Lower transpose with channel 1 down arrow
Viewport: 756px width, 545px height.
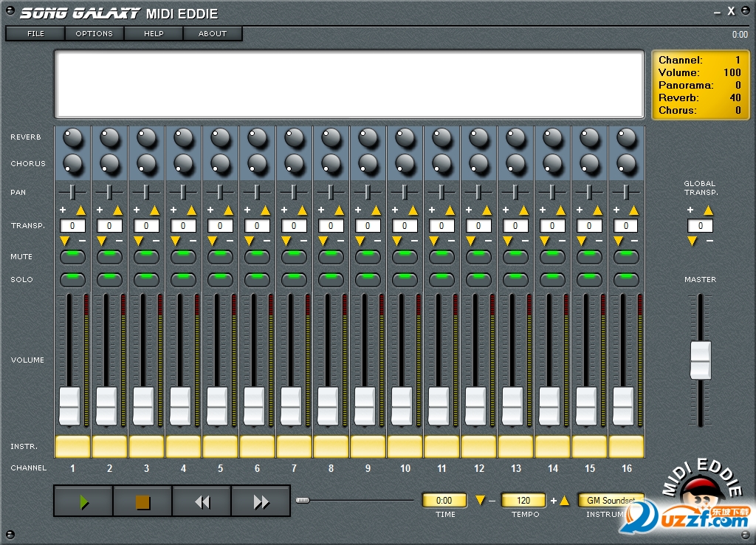click(65, 241)
